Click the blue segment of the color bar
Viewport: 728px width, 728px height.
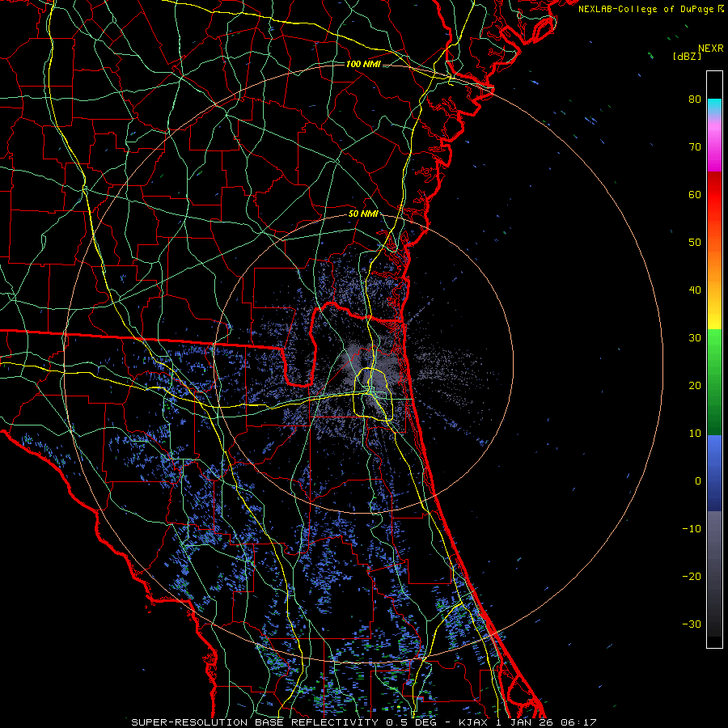(714, 473)
